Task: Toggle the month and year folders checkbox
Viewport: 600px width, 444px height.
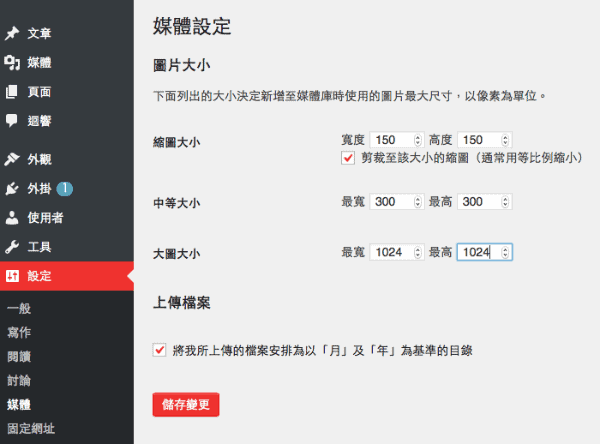Action: [159, 350]
